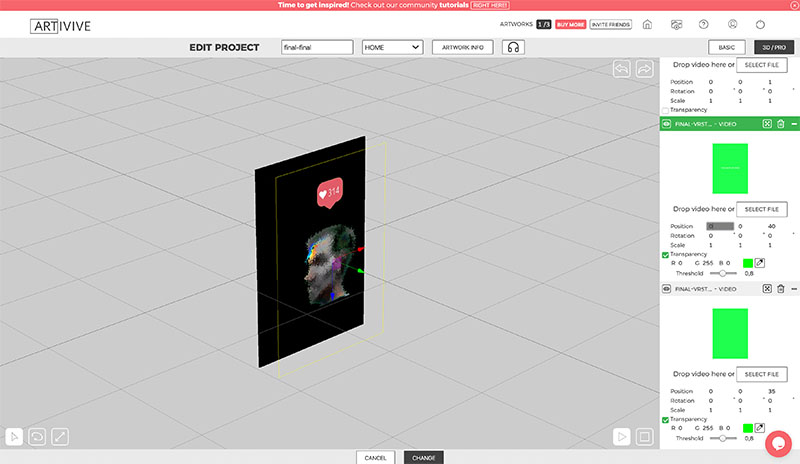Collapse the lower video layer panel
Image resolution: width=800 pixels, height=464 pixels.
[794, 288]
